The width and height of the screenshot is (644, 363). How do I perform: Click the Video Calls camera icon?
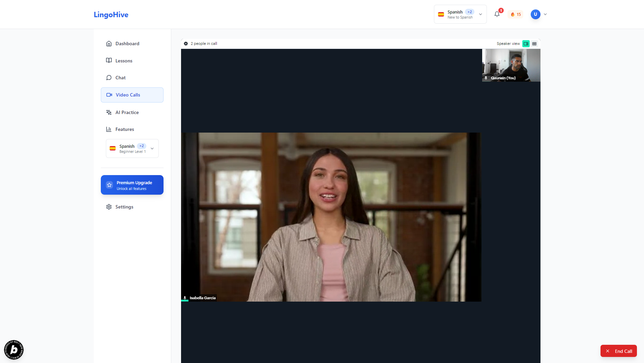click(x=109, y=95)
